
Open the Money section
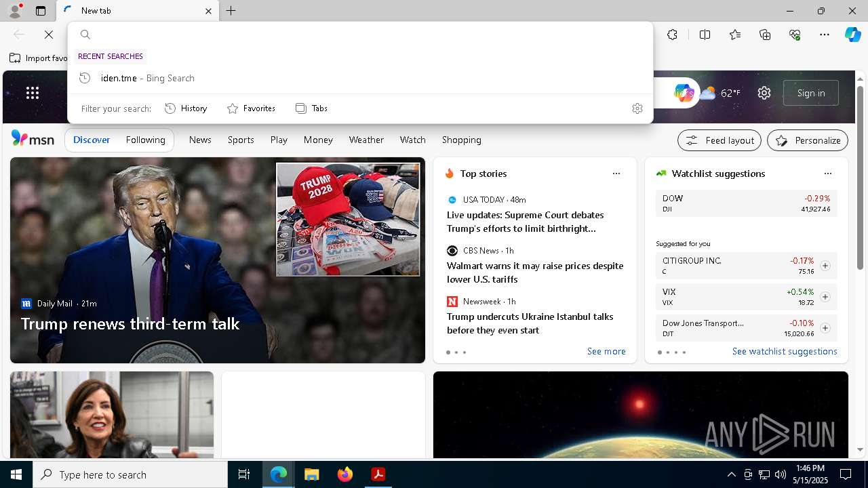coord(318,140)
